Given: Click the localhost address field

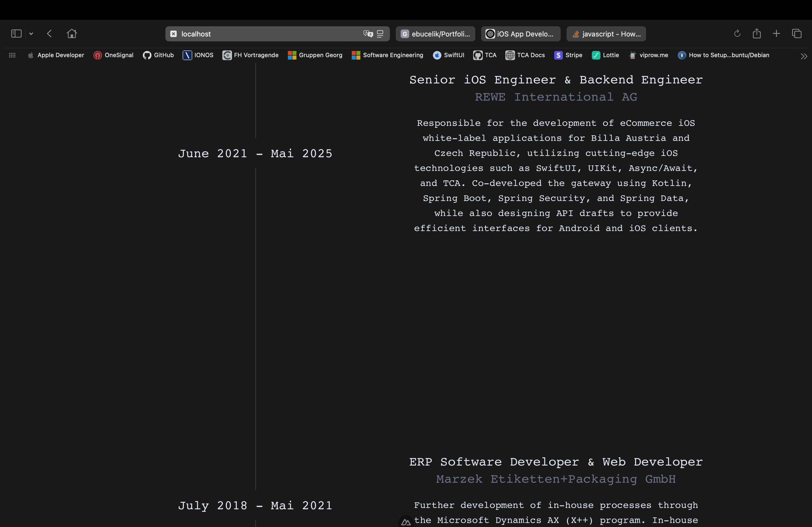Looking at the screenshot, I should 277,34.
